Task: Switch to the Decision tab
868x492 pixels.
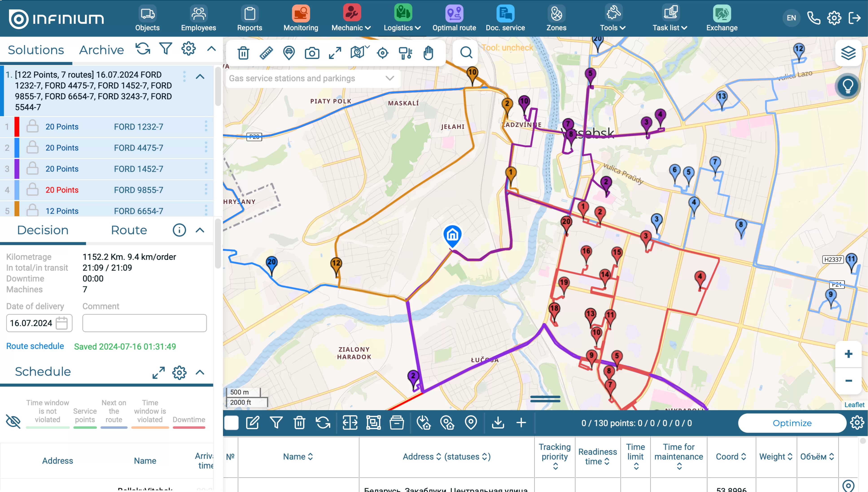Action: 43,230
